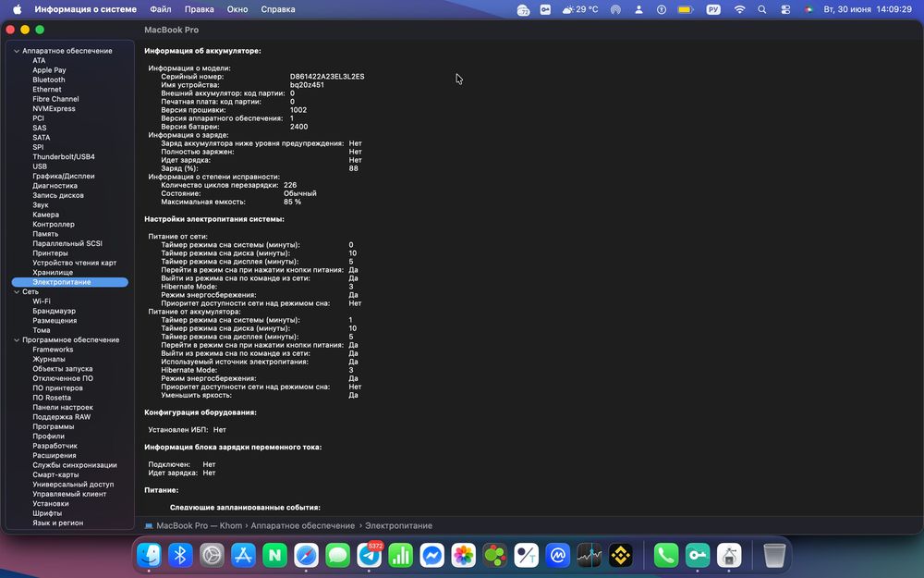Open Информация о системе app menu
Viewport: 924px width, 578px height.
[85, 9]
